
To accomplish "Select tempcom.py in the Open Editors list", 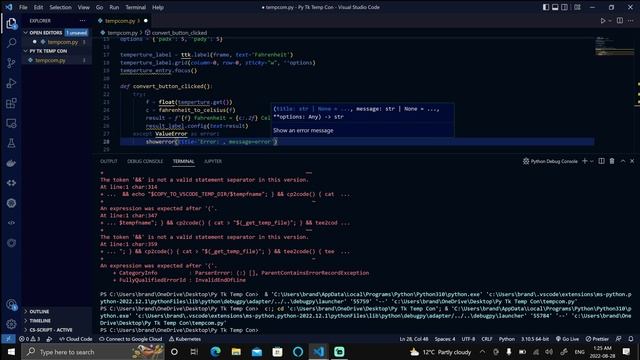I will [x=62, y=42].
